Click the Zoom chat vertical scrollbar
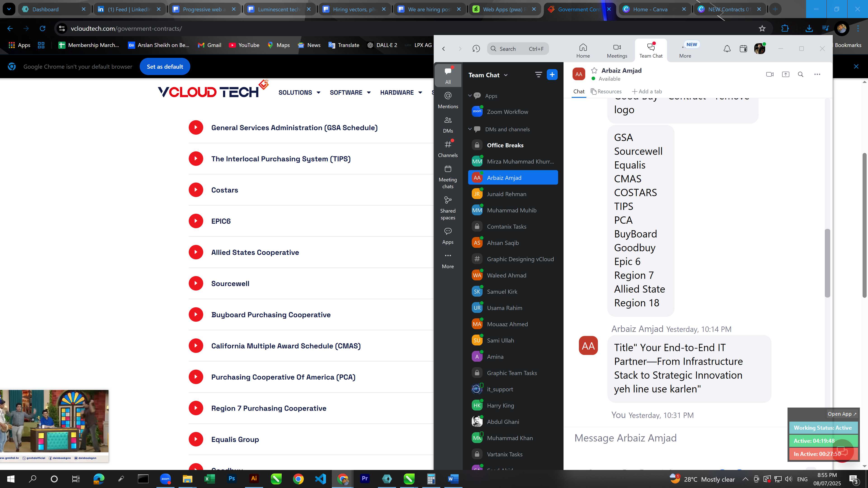868x488 pixels. coord(827,263)
